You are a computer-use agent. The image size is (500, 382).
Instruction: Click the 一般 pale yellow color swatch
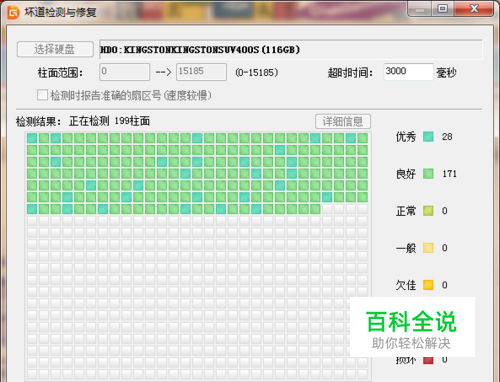428,248
